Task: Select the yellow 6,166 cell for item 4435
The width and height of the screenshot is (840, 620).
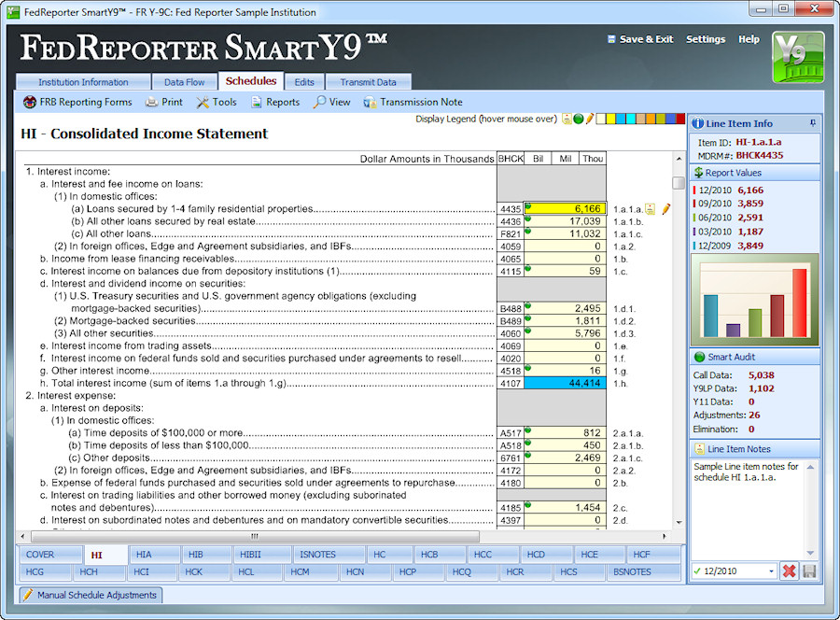Action: click(x=566, y=208)
